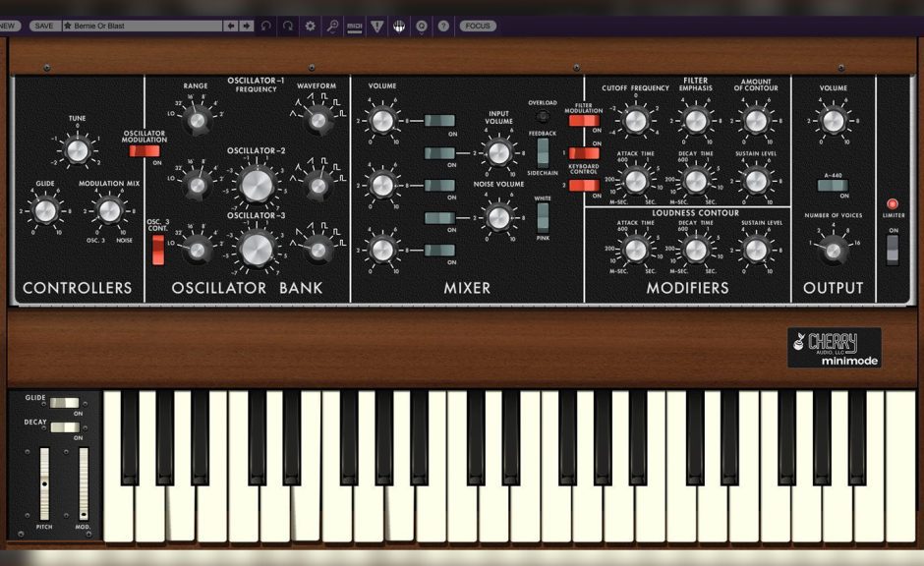Open the Q quality dropdown in the toolbar

(x=419, y=27)
